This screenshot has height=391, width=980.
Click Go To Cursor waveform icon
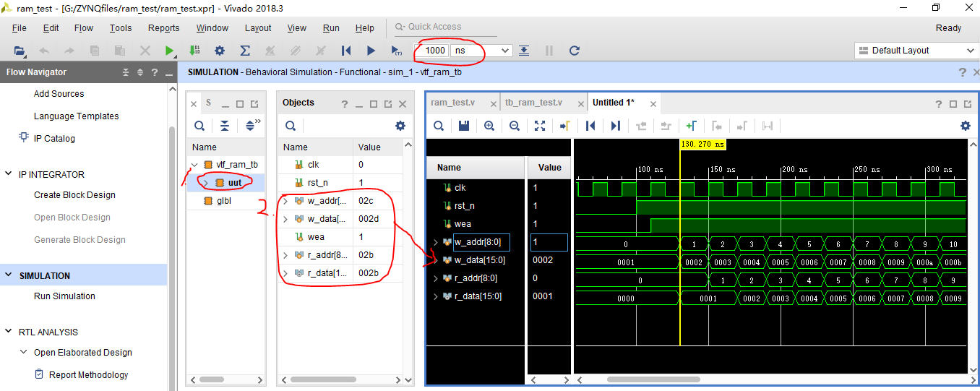tap(565, 126)
